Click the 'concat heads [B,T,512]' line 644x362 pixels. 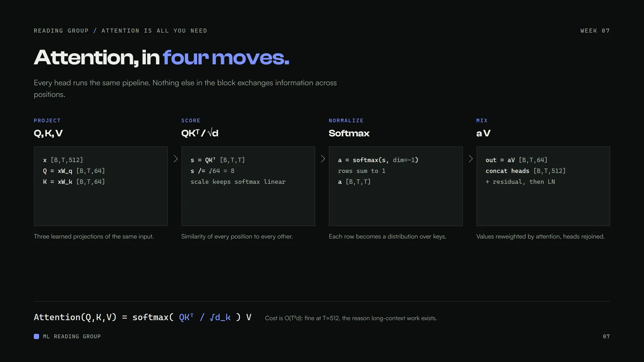(525, 171)
